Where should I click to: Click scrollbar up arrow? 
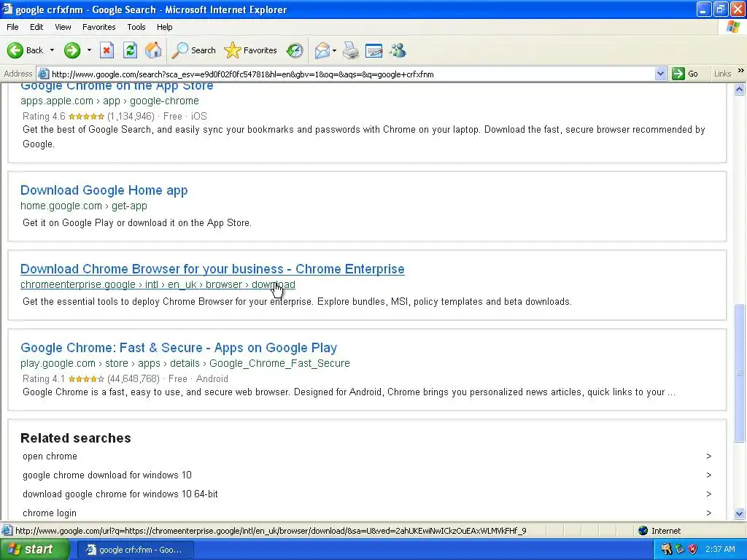coord(740,89)
